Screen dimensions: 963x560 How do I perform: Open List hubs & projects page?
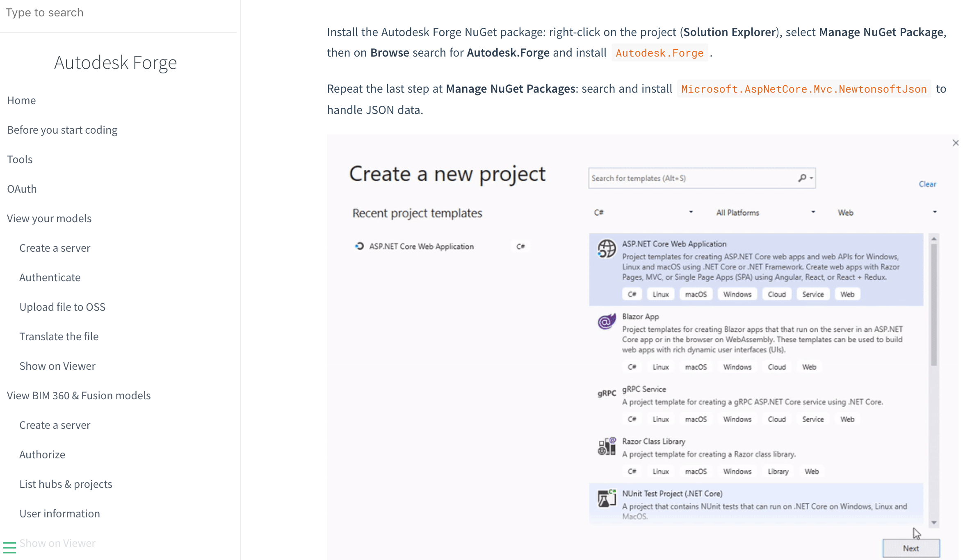[x=66, y=484]
